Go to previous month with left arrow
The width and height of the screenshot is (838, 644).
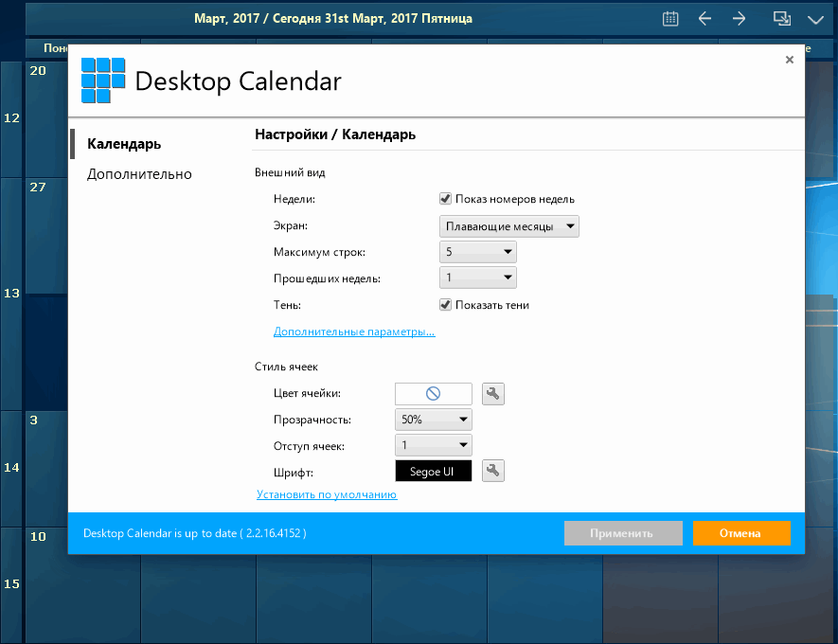(704, 19)
